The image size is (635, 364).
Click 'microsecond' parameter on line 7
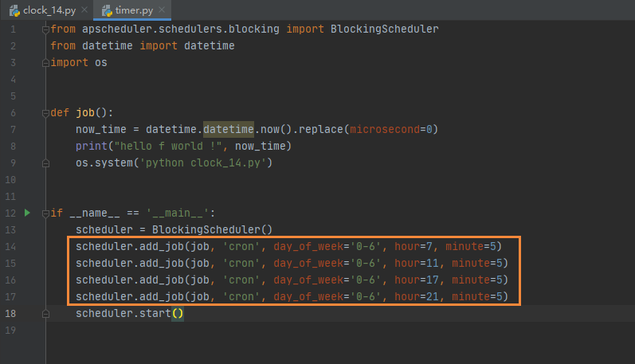[x=385, y=130]
